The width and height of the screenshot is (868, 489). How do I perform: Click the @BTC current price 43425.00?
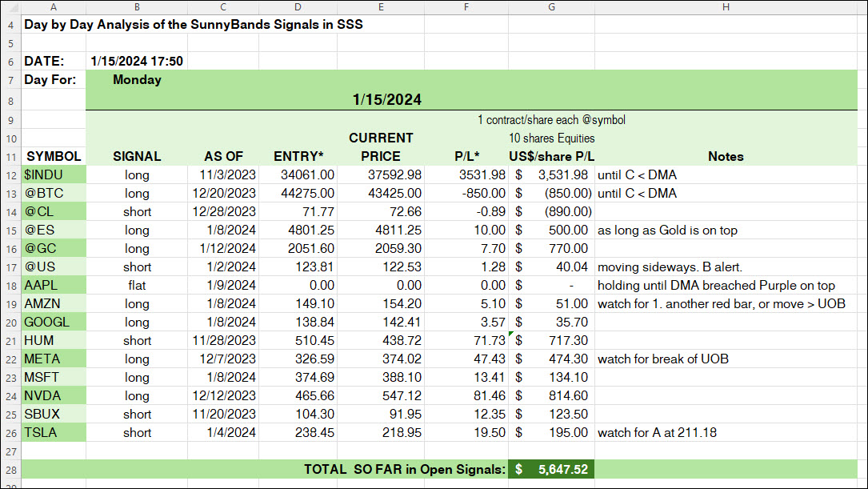[381, 193]
